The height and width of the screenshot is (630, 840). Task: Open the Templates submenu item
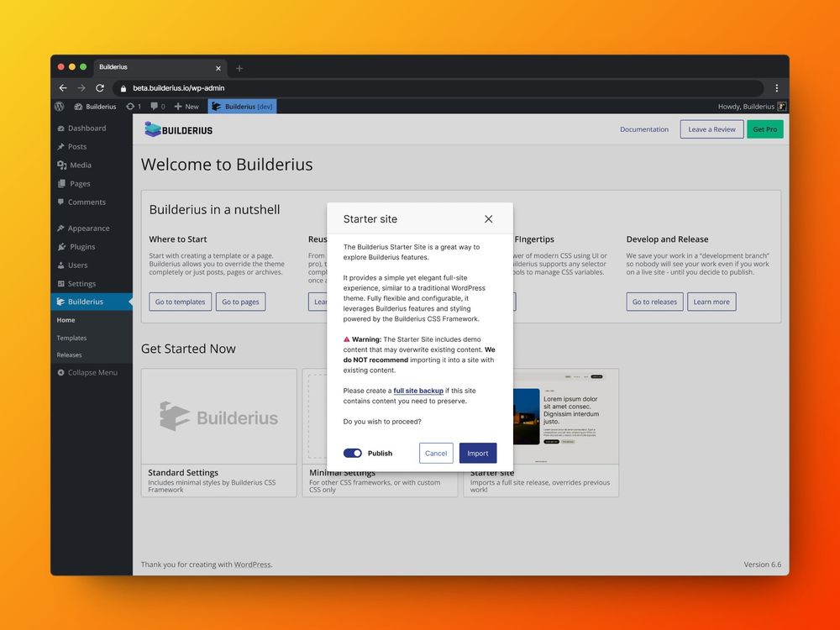[x=71, y=338]
